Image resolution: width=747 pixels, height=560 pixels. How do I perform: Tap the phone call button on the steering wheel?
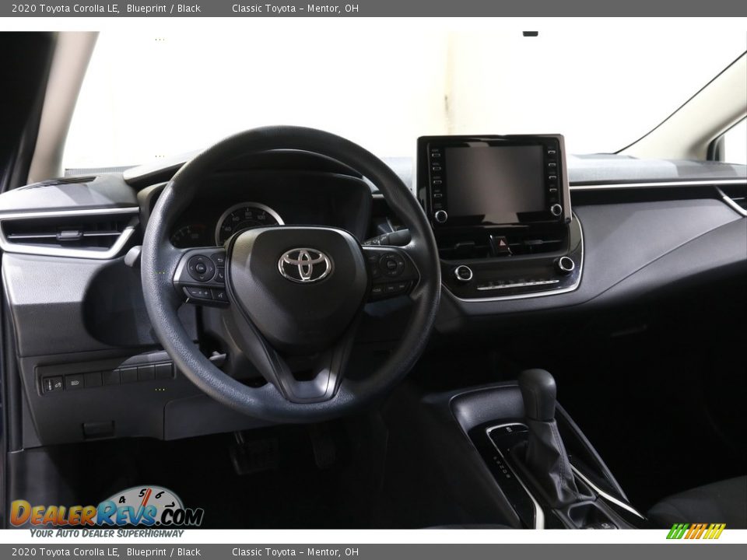pos(219,275)
